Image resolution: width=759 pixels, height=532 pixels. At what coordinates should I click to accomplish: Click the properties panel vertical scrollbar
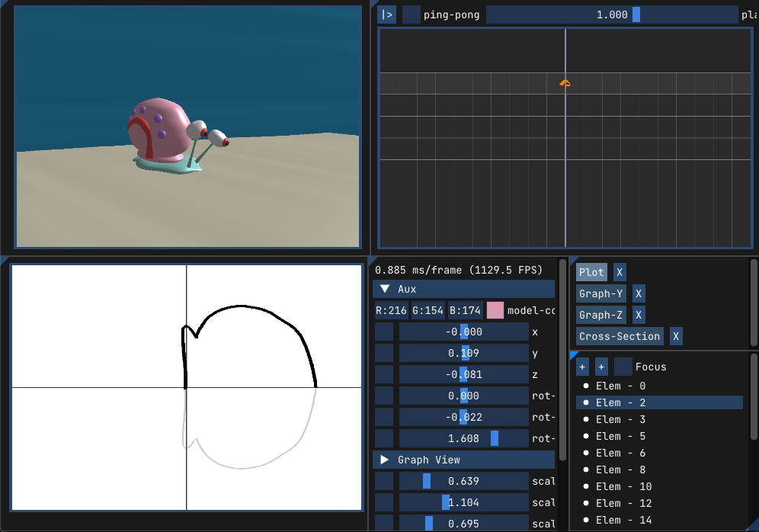coord(562,360)
